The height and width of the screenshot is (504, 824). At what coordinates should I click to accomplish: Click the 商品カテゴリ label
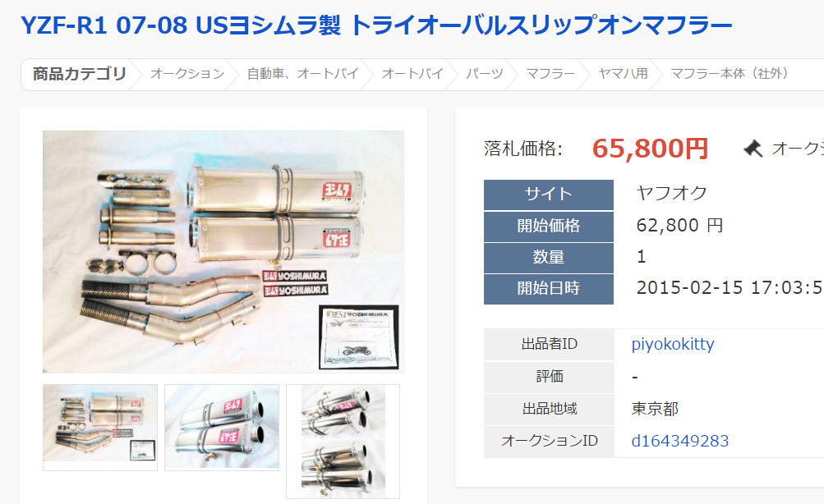[x=80, y=74]
